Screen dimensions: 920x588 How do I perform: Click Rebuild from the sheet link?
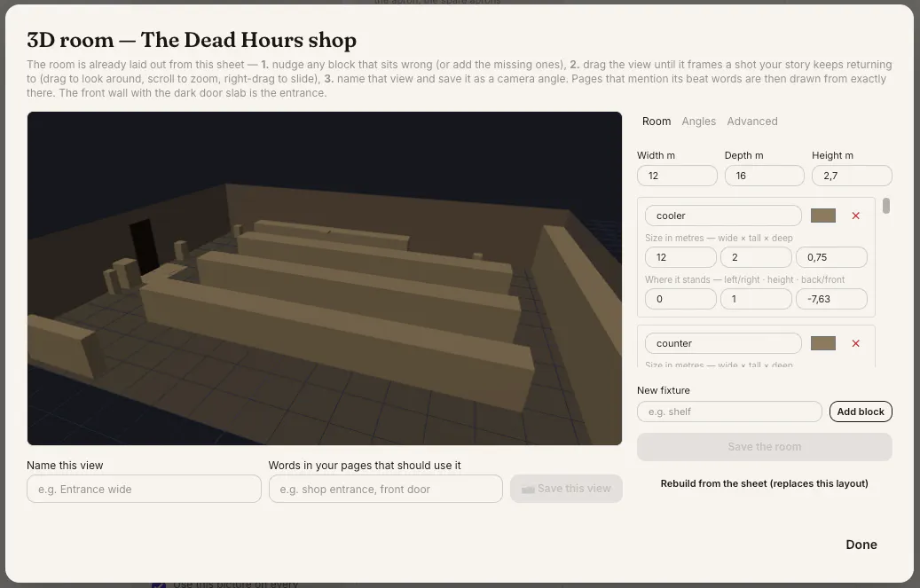[x=765, y=483]
